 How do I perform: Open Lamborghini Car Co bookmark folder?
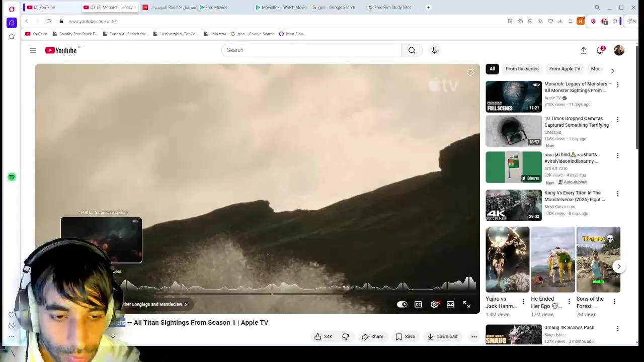[x=176, y=34]
